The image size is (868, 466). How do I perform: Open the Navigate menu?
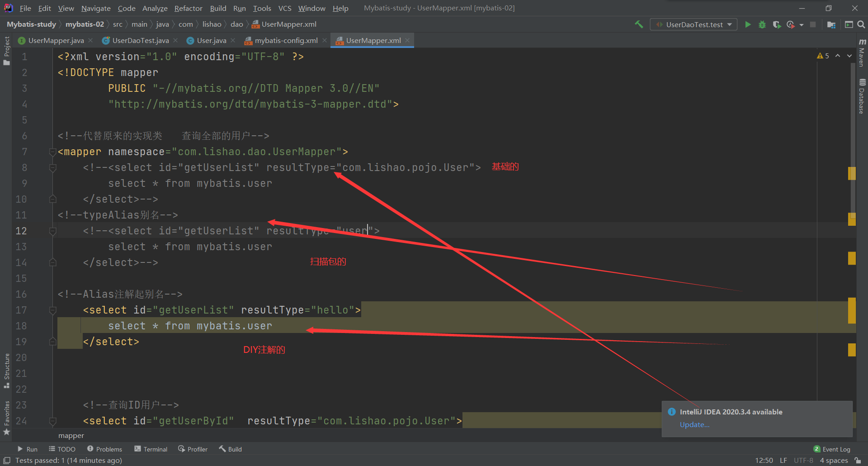click(96, 8)
